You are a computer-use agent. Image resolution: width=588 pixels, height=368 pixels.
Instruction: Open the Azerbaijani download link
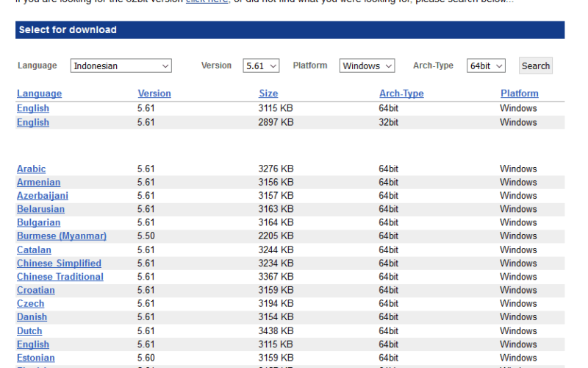[x=43, y=196]
